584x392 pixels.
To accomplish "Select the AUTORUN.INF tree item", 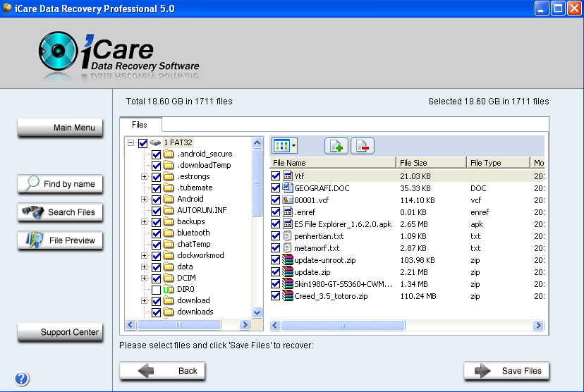I will pos(202,210).
